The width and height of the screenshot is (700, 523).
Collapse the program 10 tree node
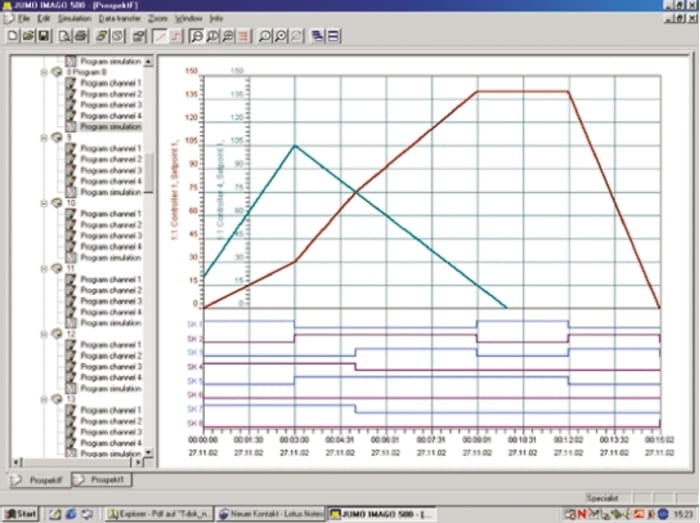point(44,203)
